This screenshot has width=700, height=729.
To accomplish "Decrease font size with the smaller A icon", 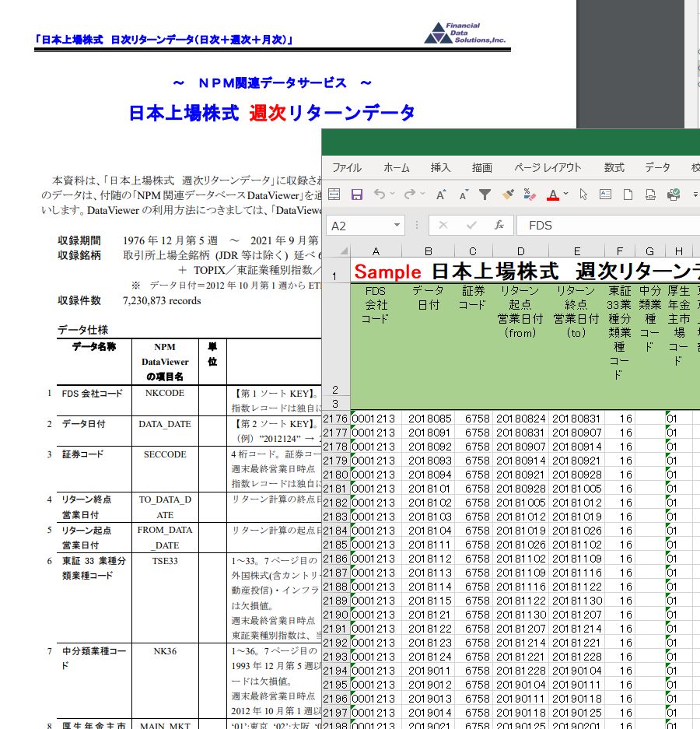I will pyautogui.click(x=463, y=195).
